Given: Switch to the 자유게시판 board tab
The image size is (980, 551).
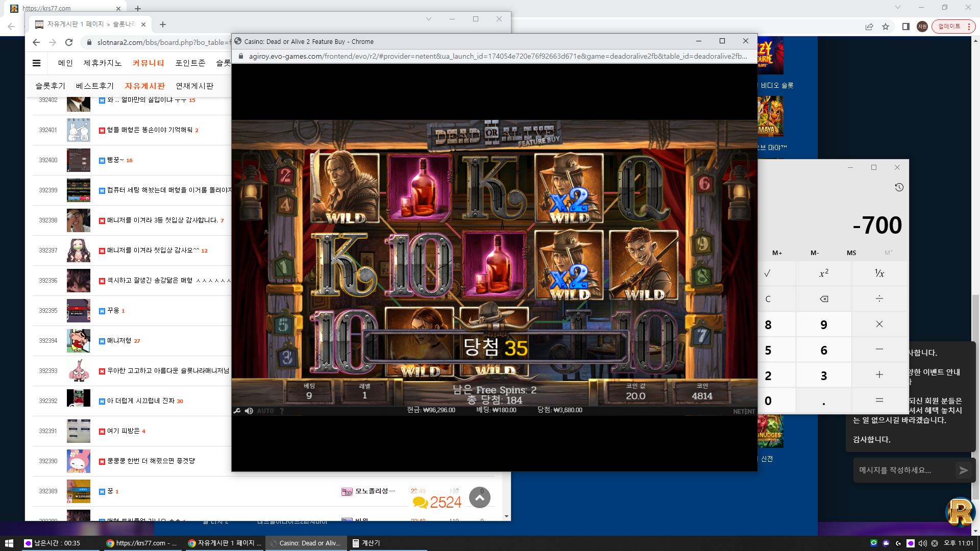Looking at the screenshot, I should [x=145, y=86].
